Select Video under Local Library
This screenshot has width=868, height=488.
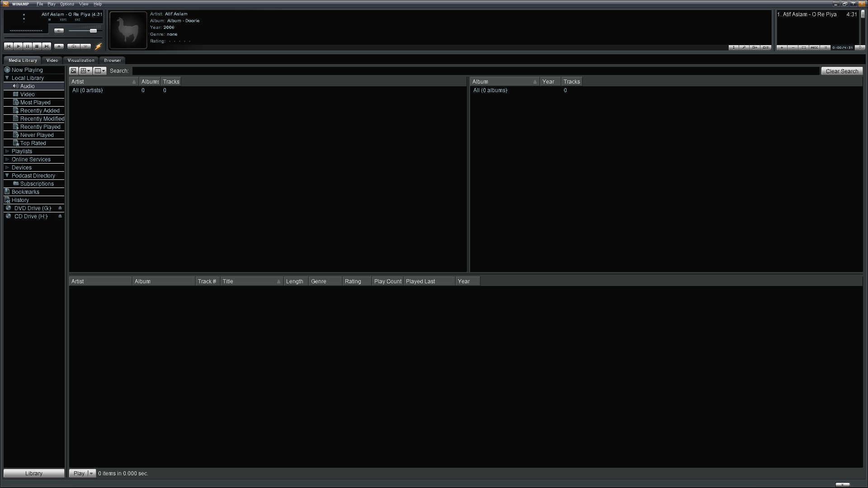coord(34,94)
